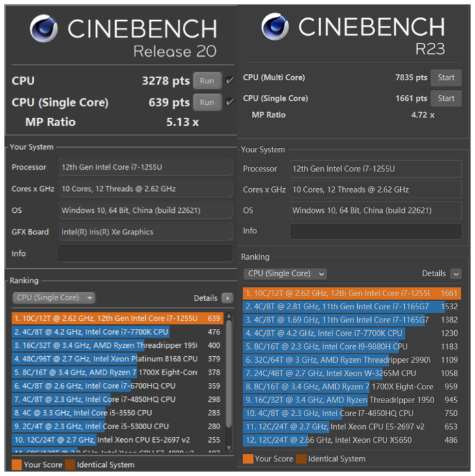The height and width of the screenshot is (476, 475).
Task: Select R23 ranking row Xeon W-3265M 1058
Action: (352, 373)
